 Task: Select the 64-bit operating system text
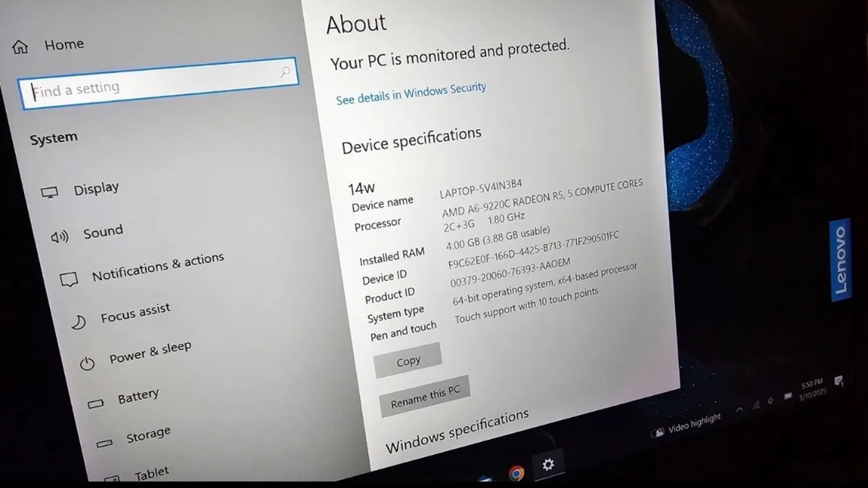pyautogui.click(x=545, y=283)
